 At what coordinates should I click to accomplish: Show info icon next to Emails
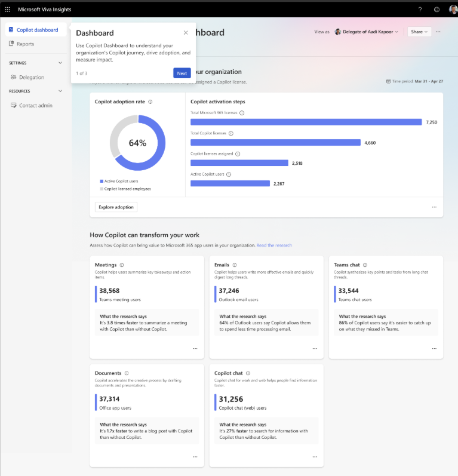235,265
